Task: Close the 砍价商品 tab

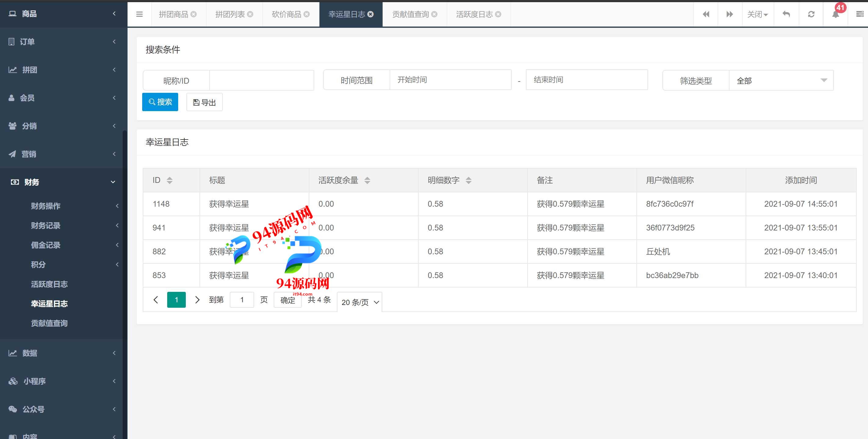Action: [307, 14]
